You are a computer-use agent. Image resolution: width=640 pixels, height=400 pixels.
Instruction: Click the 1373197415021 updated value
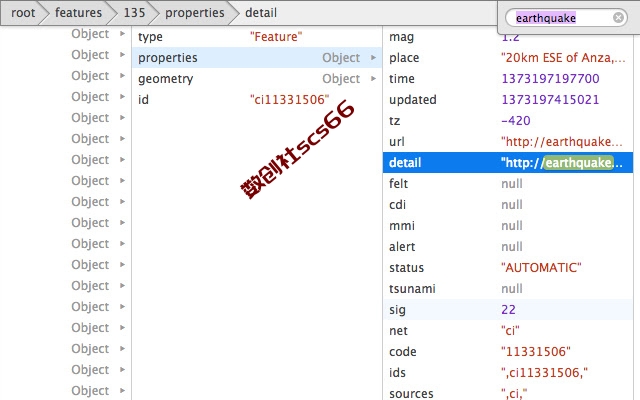pos(550,100)
